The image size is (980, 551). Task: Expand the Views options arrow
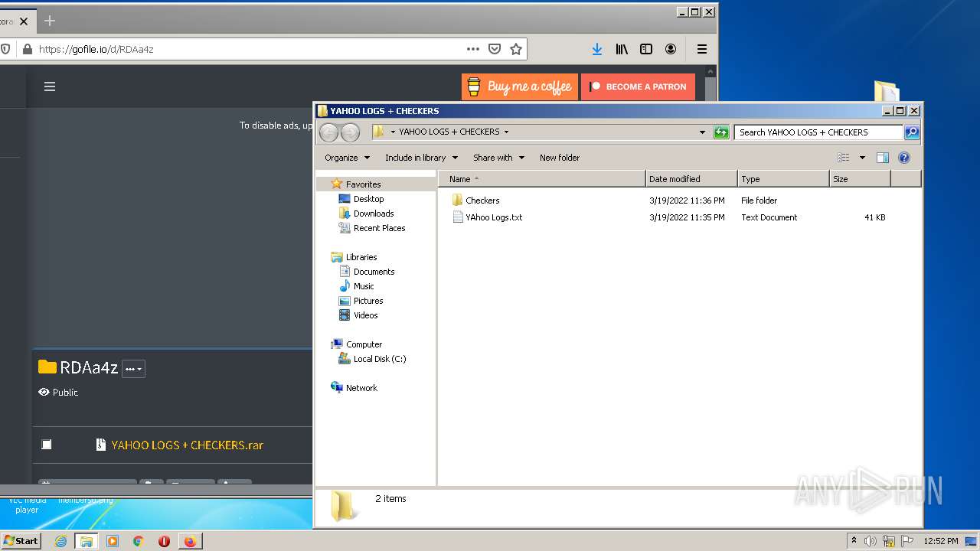tap(862, 158)
